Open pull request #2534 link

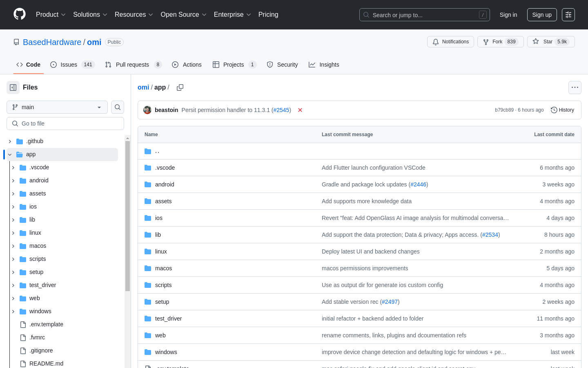[x=490, y=235]
